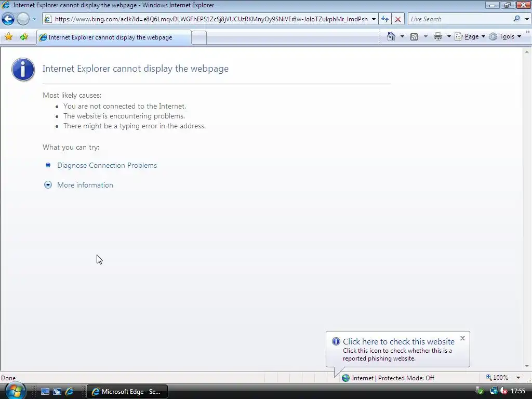Image resolution: width=532 pixels, height=399 pixels.
Task: Open the recent pages dropdown arrow
Action: coord(34,19)
